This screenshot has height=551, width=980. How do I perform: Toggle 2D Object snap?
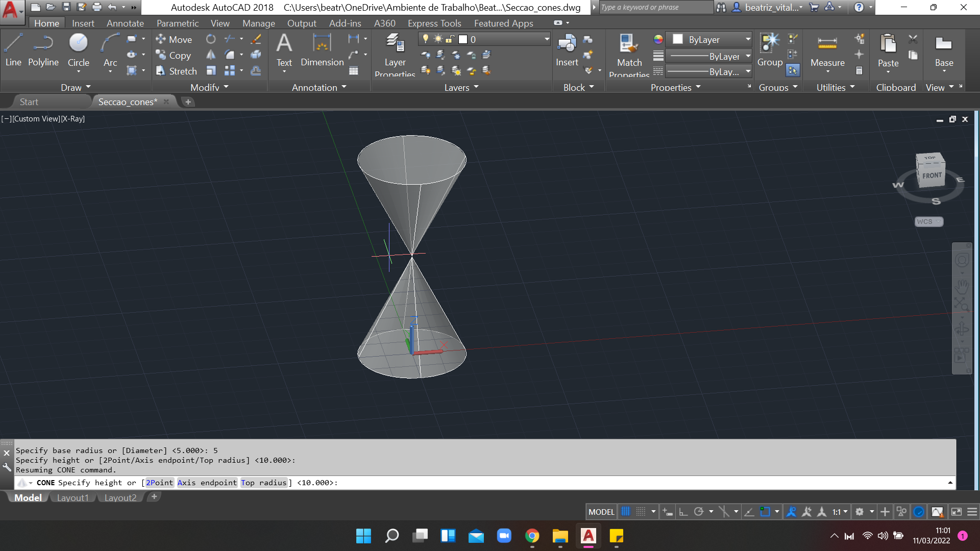coord(765,511)
